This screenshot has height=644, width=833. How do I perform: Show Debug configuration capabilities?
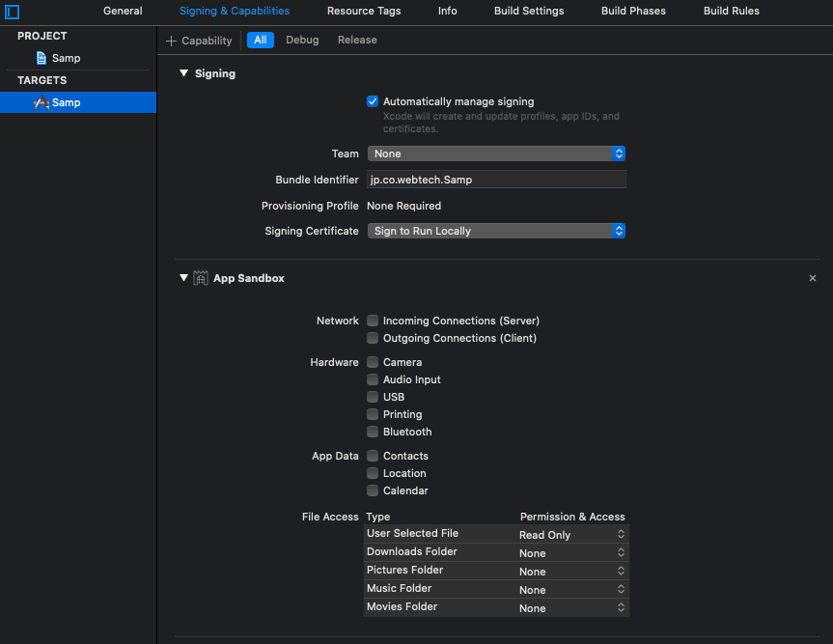click(302, 40)
